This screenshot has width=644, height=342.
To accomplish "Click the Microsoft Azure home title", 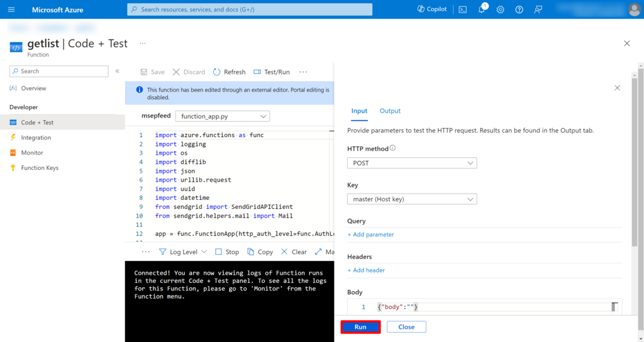I will tap(57, 9).
